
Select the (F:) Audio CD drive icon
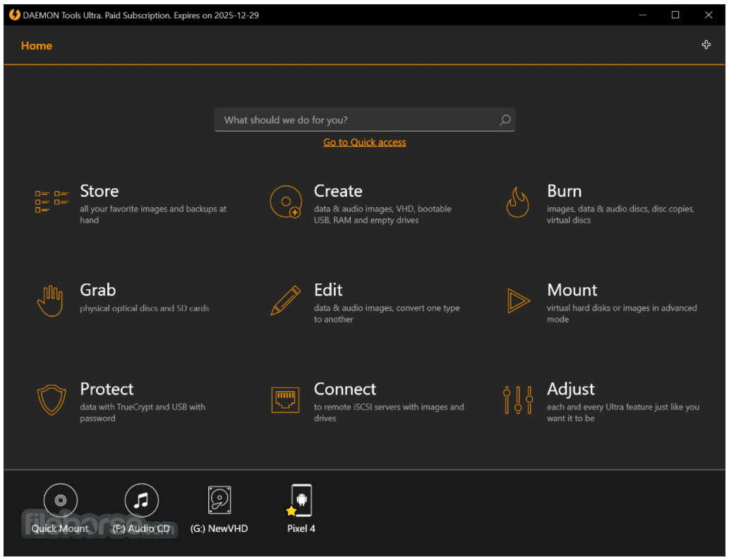coord(141,500)
